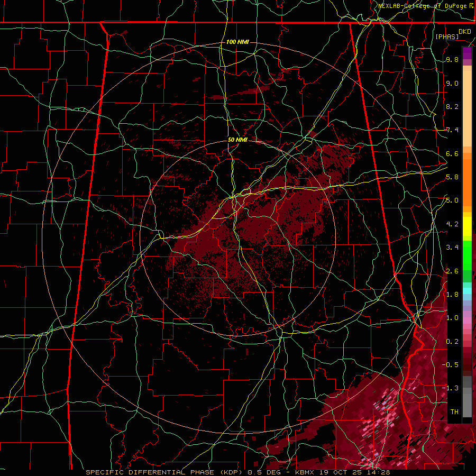Click the cyan segment of the color bar
The width and height of the screenshot is (476, 476).
click(467, 291)
